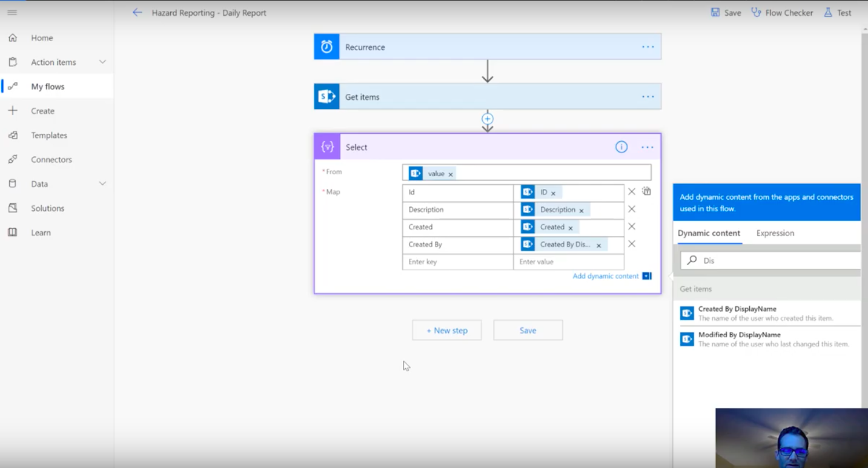Edit the Created key field
Viewport: 868px width, 468px height.
click(x=457, y=227)
